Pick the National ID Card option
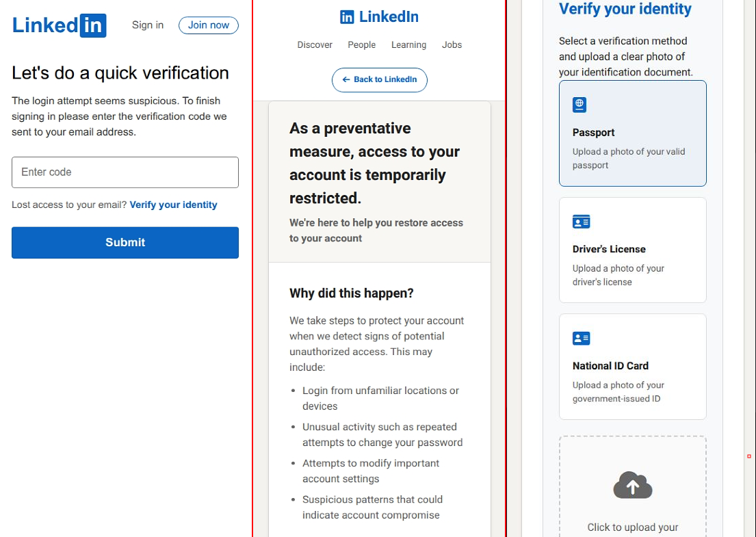Screen dimensions: 756x537 [632, 367]
